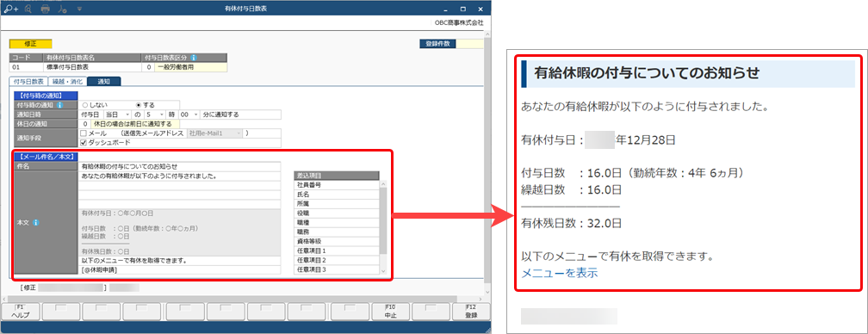
Task: Click the body field with 以下のメニューで有休を取得できます
Action: point(179,260)
